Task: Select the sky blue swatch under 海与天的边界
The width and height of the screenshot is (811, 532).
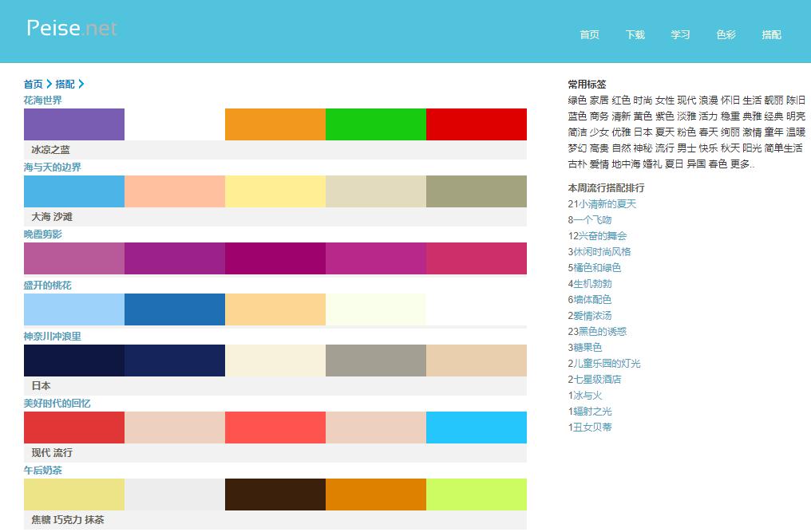Action: 74,191
